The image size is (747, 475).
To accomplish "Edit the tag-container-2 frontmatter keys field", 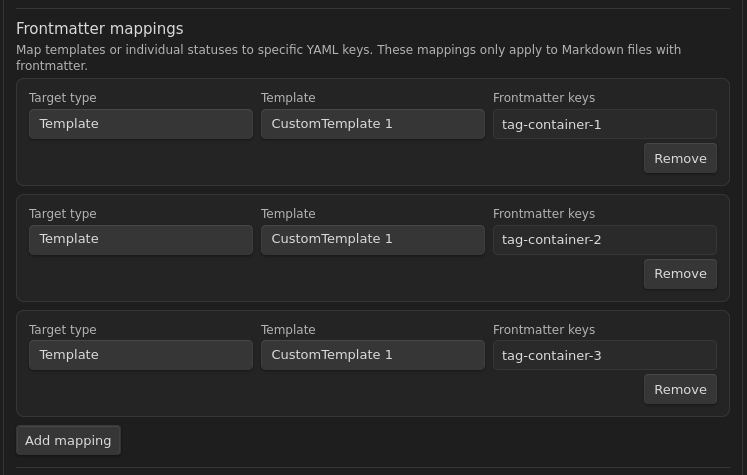I will [x=605, y=240].
